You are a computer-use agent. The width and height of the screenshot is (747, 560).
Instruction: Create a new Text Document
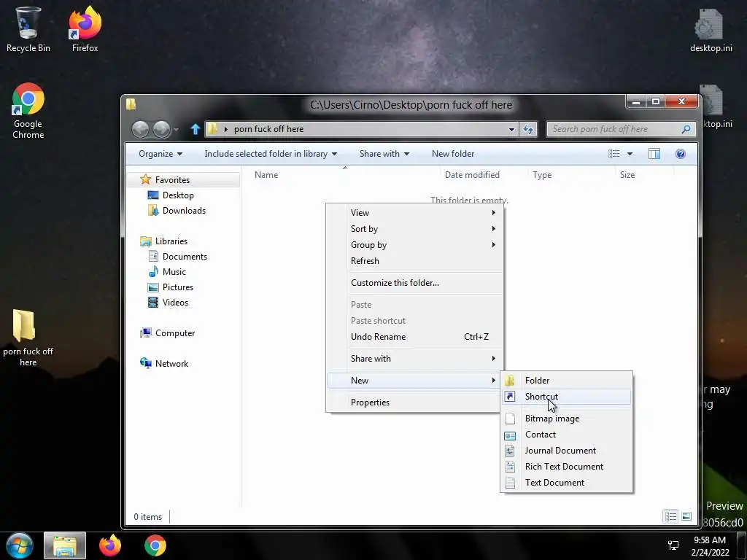point(566,483)
